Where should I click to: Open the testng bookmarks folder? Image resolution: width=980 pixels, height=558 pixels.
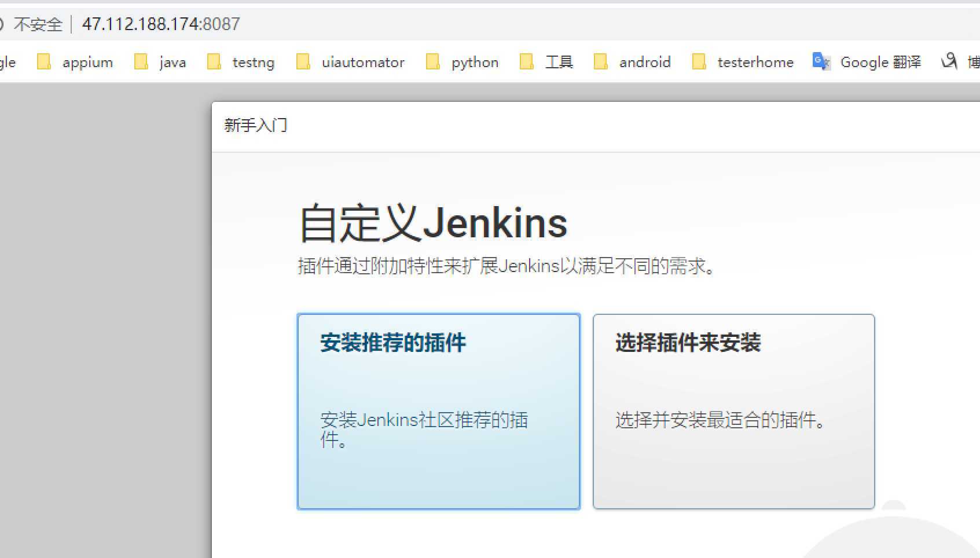241,62
